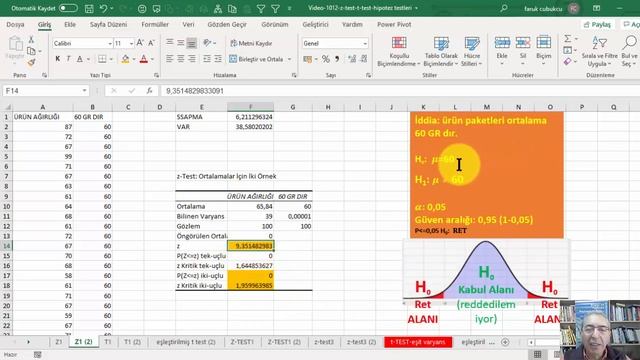Screen dimensions: 640x360
Task: Click the insert function fx icon
Action: 149,91
